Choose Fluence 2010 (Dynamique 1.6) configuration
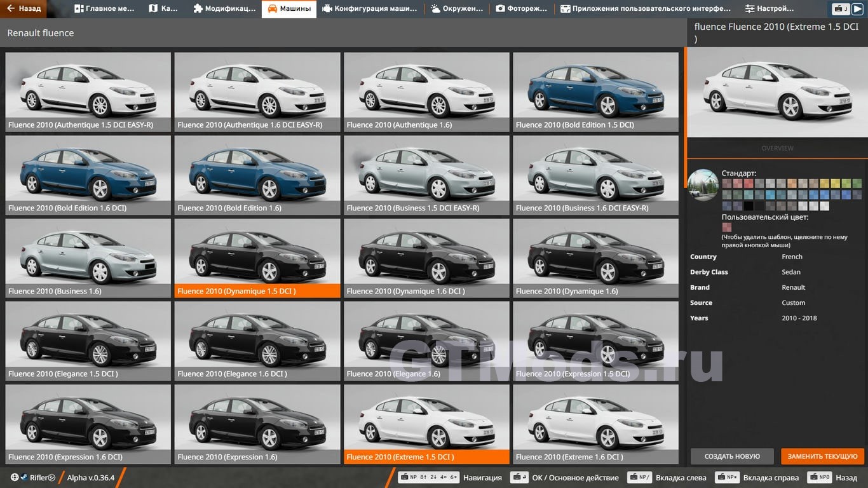868x488 pixels. pos(595,259)
